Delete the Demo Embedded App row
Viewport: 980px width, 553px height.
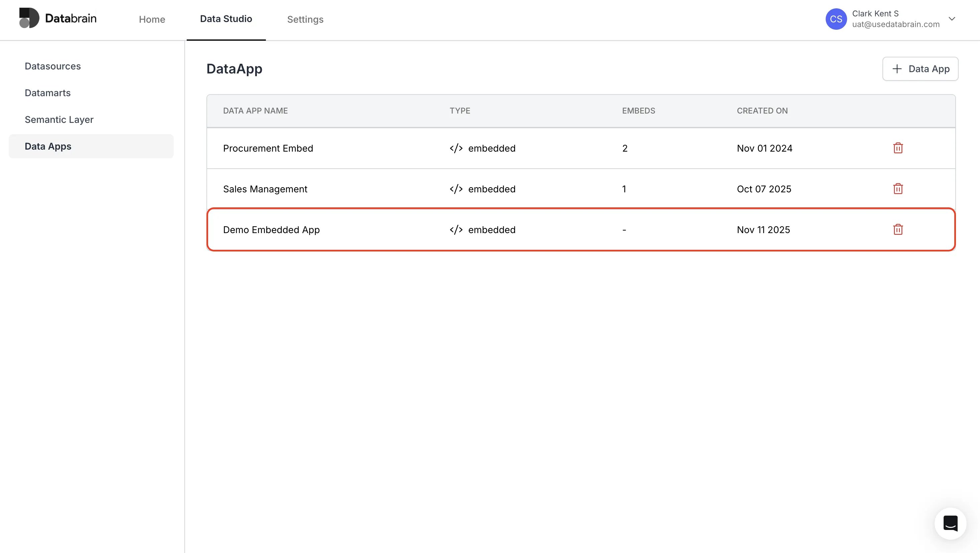pos(898,229)
